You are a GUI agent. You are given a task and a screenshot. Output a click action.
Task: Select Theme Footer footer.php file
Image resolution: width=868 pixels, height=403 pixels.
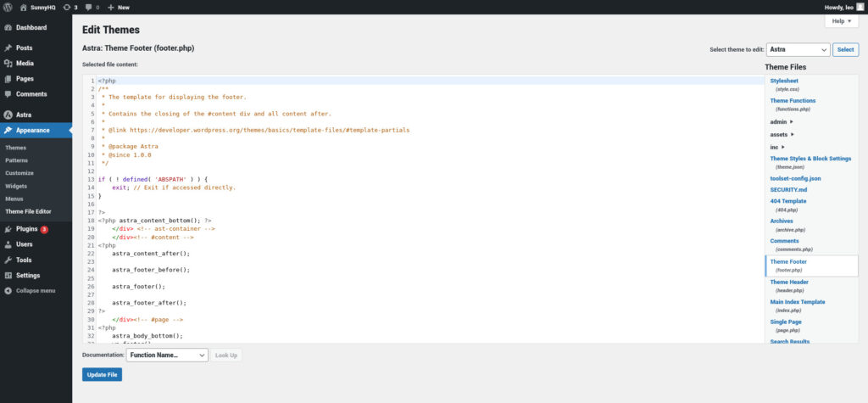tap(811, 266)
